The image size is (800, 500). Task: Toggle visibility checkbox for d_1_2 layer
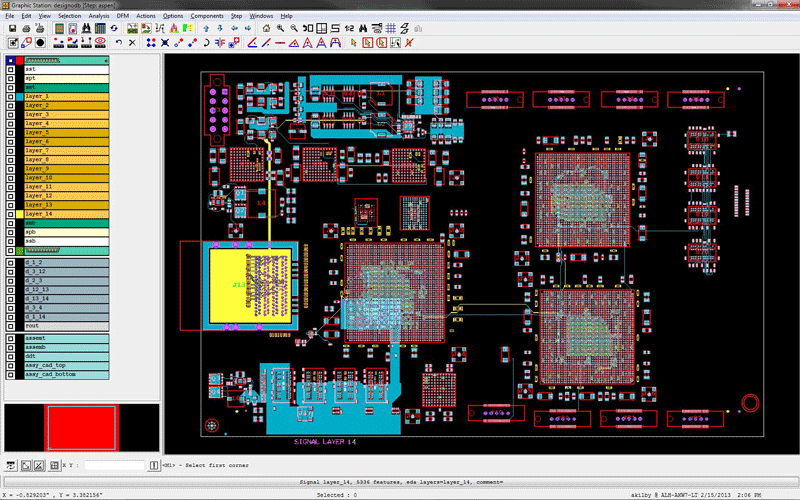click(x=10, y=263)
